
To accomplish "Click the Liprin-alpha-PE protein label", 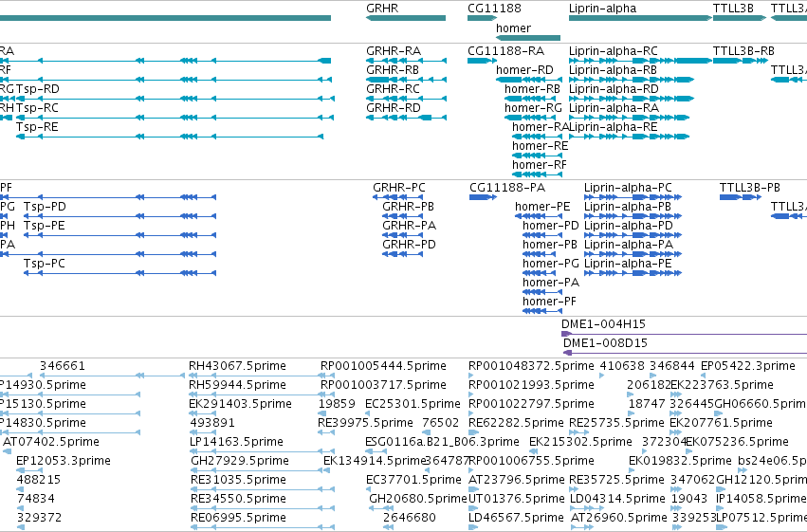I will pyautogui.click(x=628, y=264).
